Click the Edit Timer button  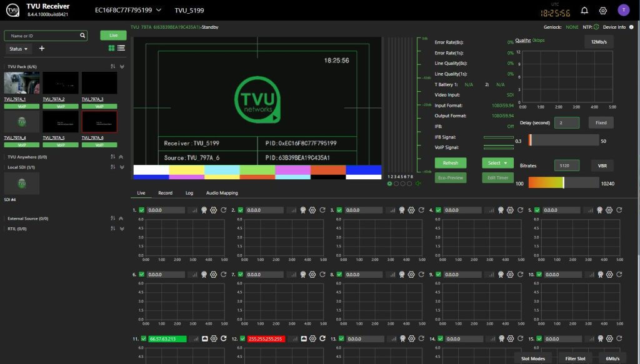point(497,178)
